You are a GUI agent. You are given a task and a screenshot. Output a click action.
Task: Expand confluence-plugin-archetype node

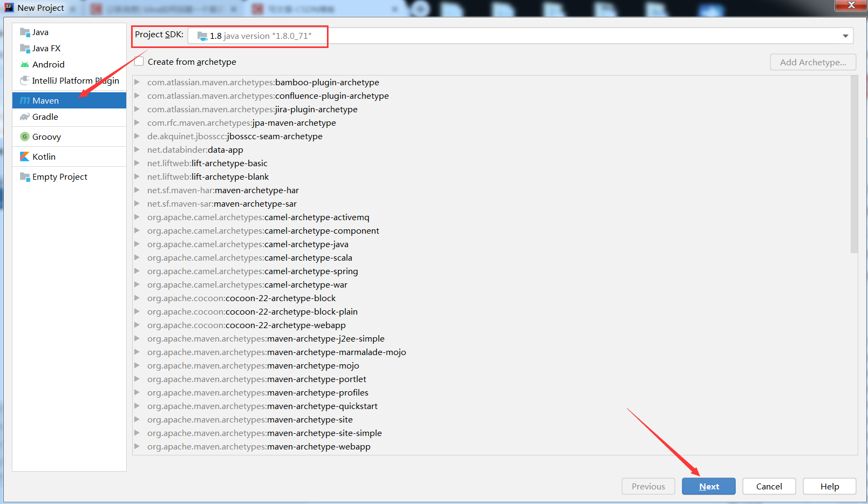tap(137, 96)
